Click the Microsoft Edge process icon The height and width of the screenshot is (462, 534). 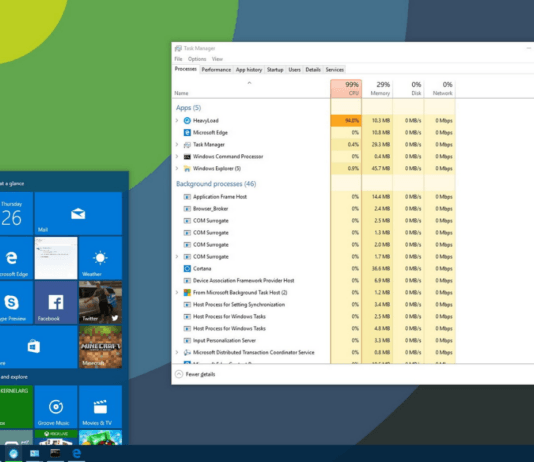tap(187, 132)
